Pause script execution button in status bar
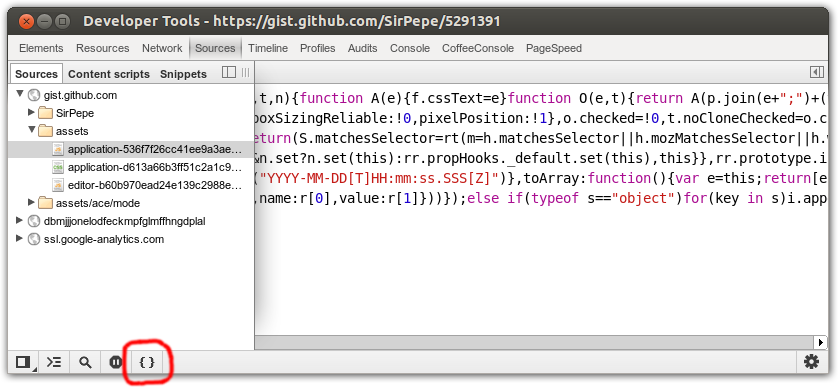The width and height of the screenshot is (838, 388). point(115,362)
